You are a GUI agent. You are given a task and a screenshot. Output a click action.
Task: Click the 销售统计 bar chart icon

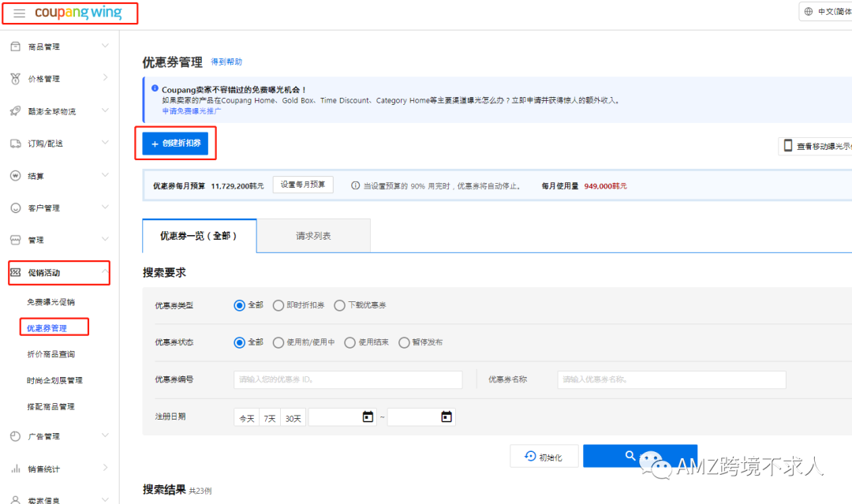click(16, 469)
